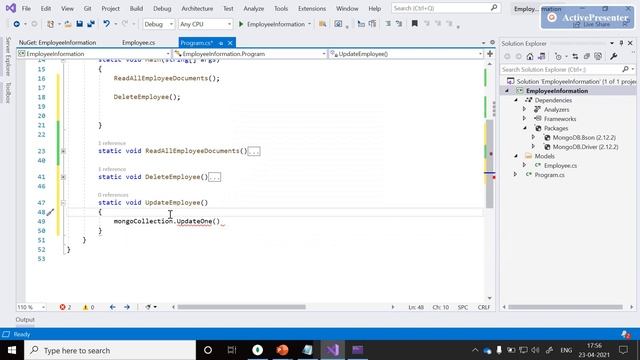Click screwdriver quick actions icon at line 48

click(x=50, y=212)
